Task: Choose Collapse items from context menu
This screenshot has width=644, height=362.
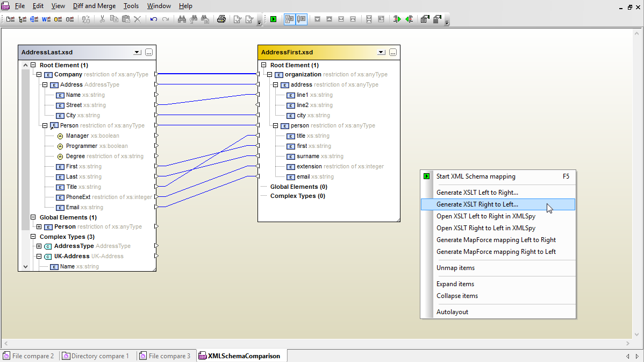Action: pos(498,296)
